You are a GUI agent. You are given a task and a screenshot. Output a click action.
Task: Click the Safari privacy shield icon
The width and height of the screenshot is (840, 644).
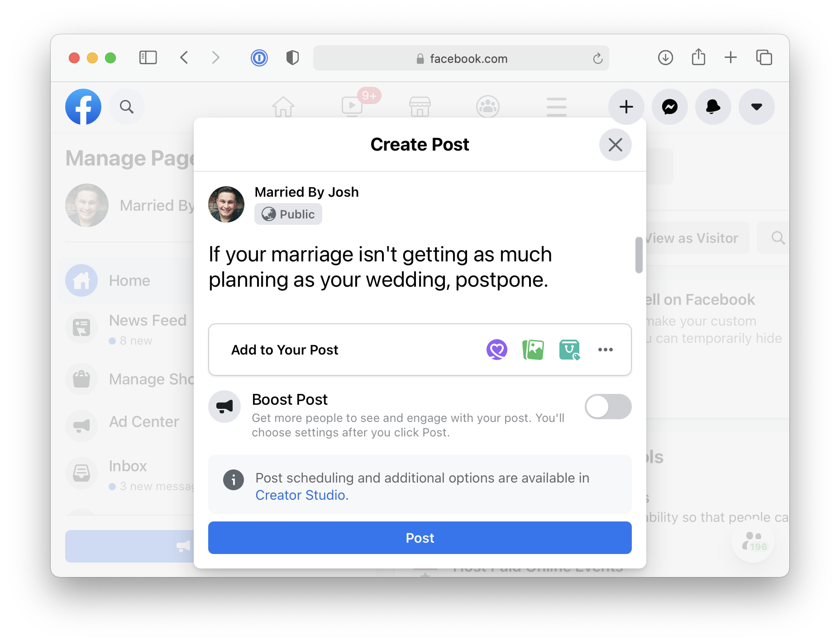click(292, 58)
